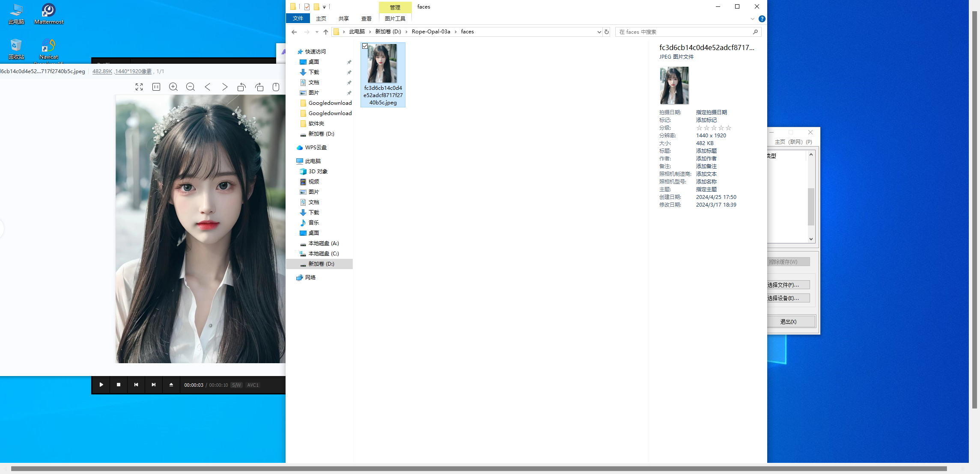Click the 退出(X) button
Viewport: 980px width, 474px height.
click(788, 322)
